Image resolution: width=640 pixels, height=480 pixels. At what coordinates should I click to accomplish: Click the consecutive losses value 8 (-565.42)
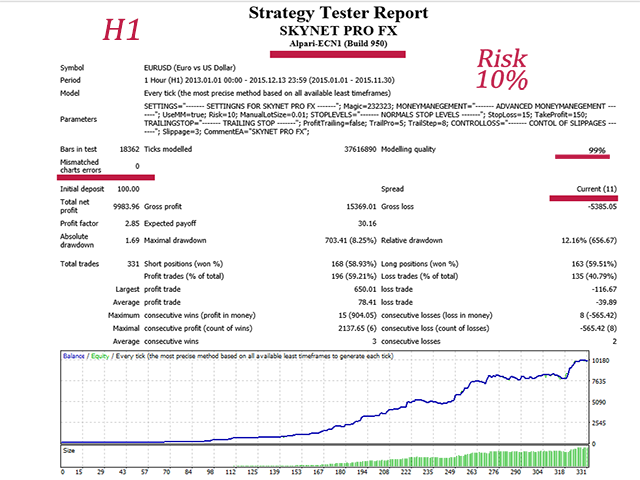coord(598,316)
